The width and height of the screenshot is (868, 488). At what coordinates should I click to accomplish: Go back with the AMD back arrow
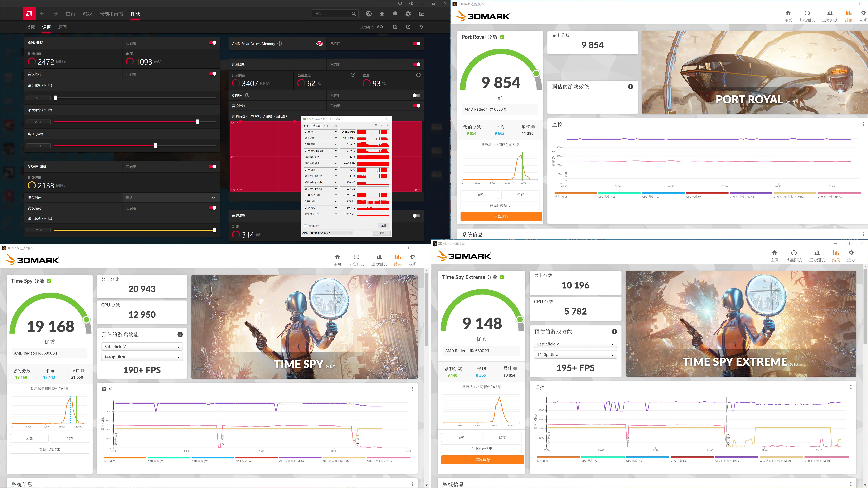pos(42,14)
